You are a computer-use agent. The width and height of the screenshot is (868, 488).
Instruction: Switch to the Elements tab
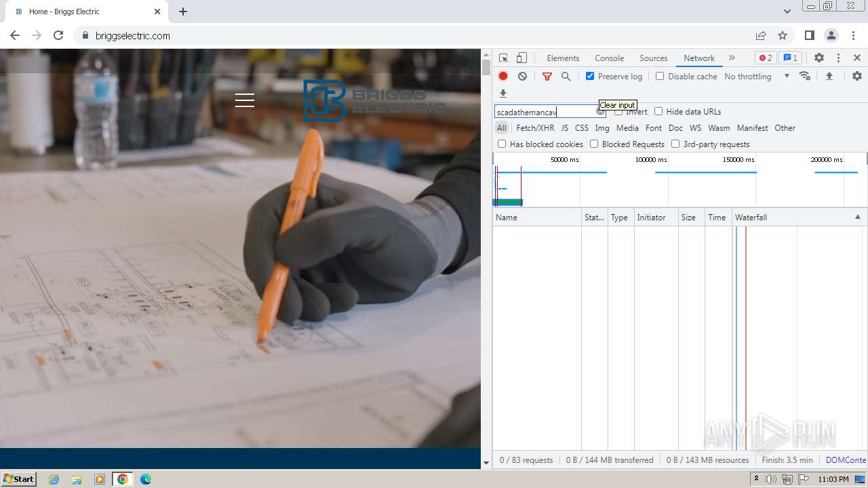[563, 58]
